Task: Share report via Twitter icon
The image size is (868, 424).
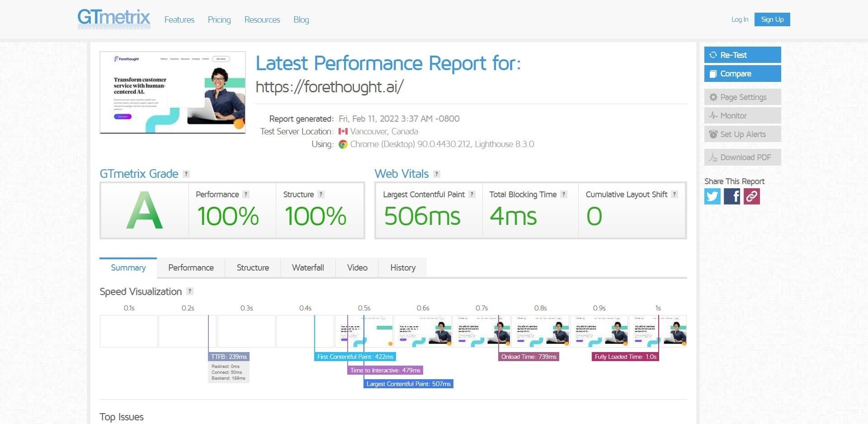Action: click(x=712, y=196)
